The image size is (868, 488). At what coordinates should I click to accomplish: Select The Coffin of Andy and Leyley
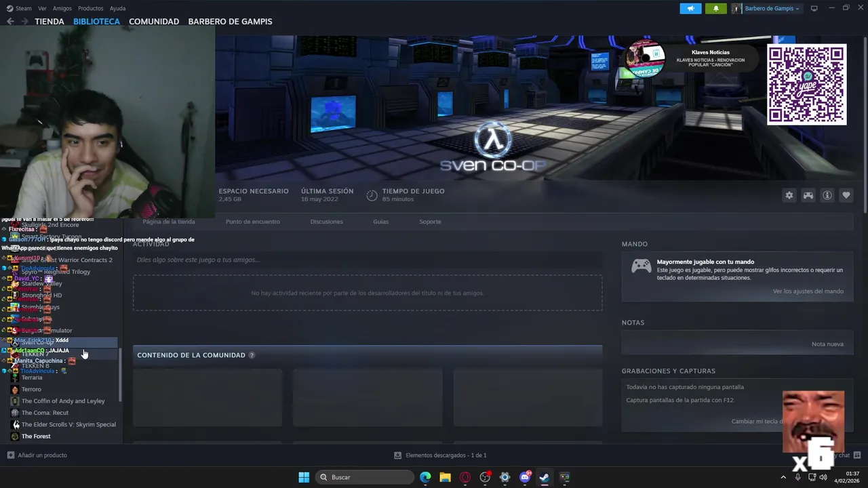click(x=63, y=401)
